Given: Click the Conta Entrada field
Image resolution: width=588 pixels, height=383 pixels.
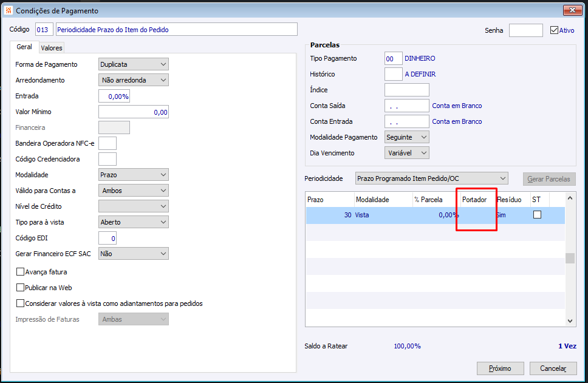Looking at the screenshot, I should click(x=406, y=121).
